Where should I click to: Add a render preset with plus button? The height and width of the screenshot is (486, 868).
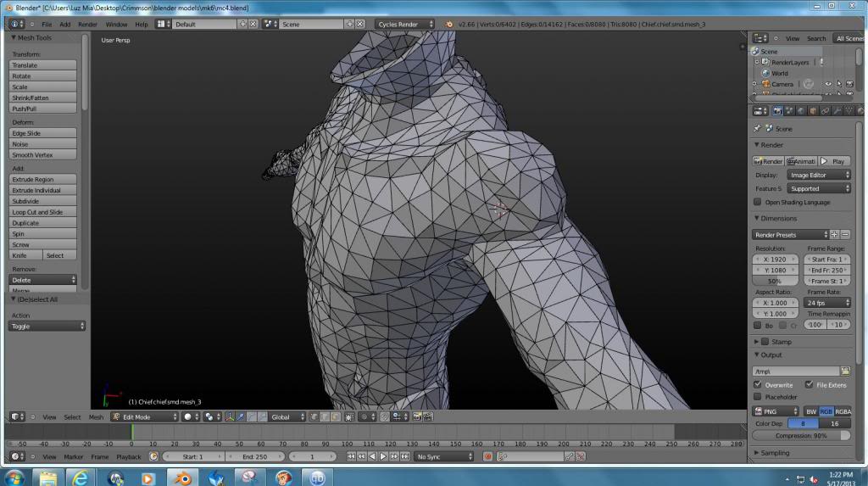(x=834, y=234)
